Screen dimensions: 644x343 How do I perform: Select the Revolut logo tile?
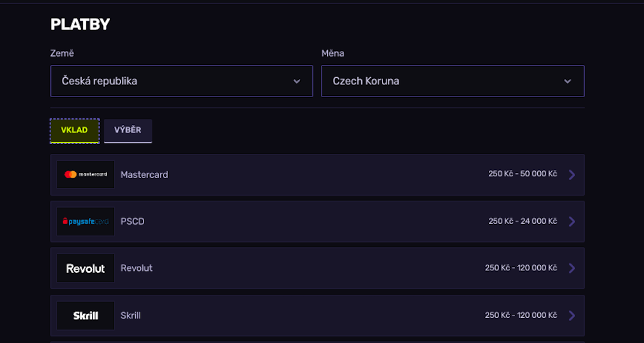[x=86, y=268]
